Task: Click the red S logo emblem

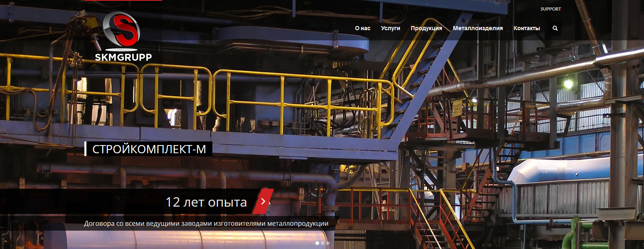Action: coord(121,29)
